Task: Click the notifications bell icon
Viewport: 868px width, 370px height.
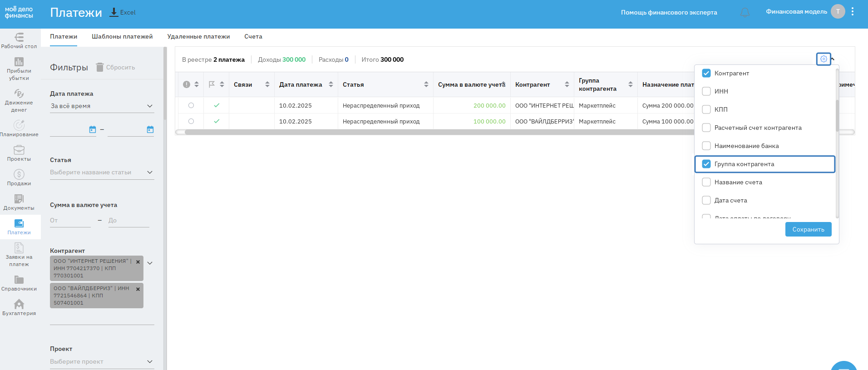Action: [x=745, y=12]
